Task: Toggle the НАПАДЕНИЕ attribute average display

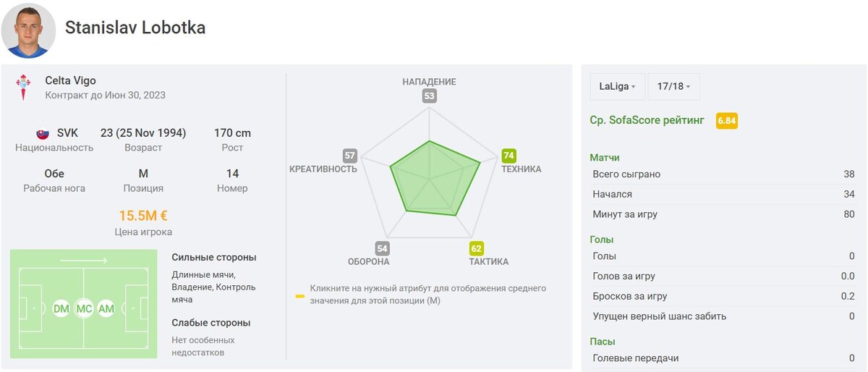Action: coord(430,82)
